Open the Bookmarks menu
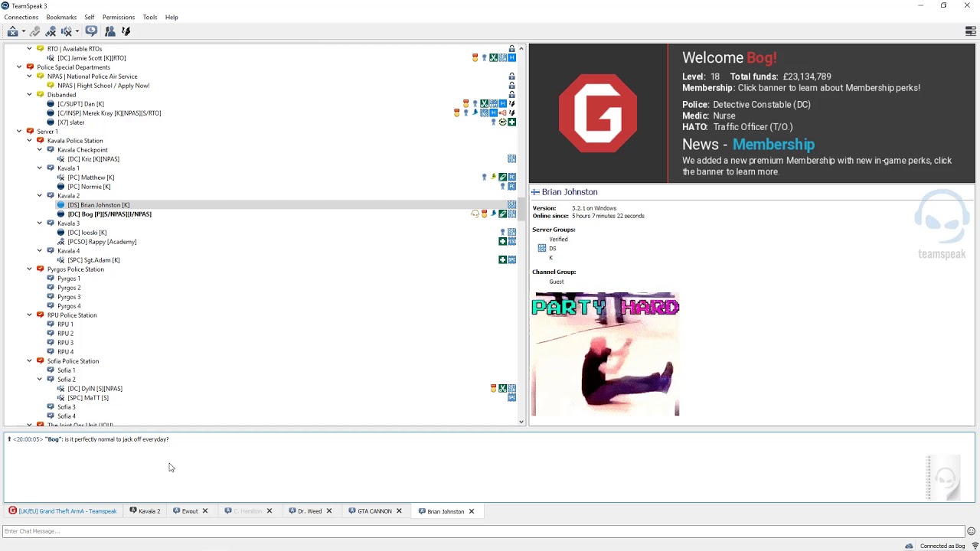Screen dimensions: 980x551 pos(61,17)
